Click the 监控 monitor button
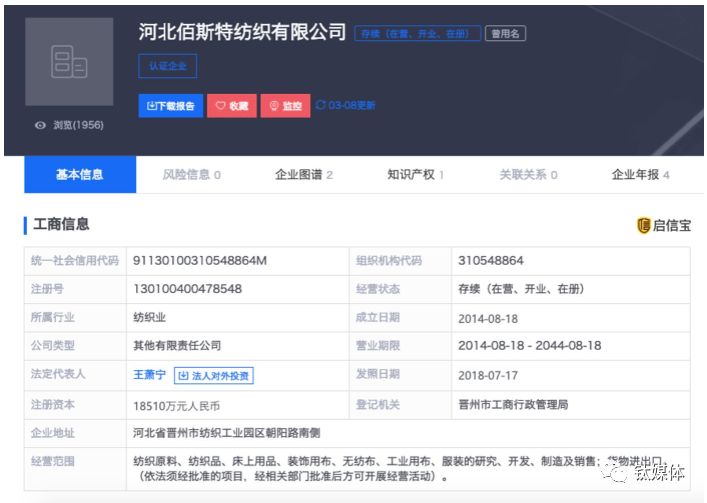This screenshot has height=503, width=707. click(x=285, y=105)
